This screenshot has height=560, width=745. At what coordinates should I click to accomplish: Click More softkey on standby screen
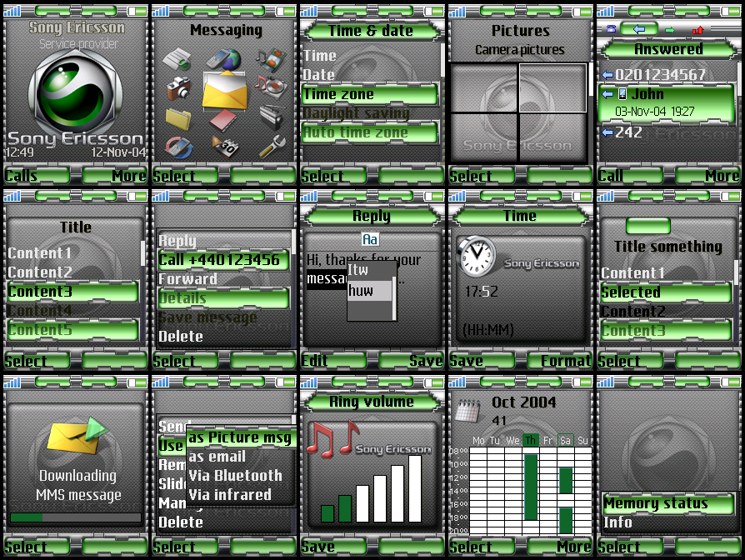(x=114, y=176)
